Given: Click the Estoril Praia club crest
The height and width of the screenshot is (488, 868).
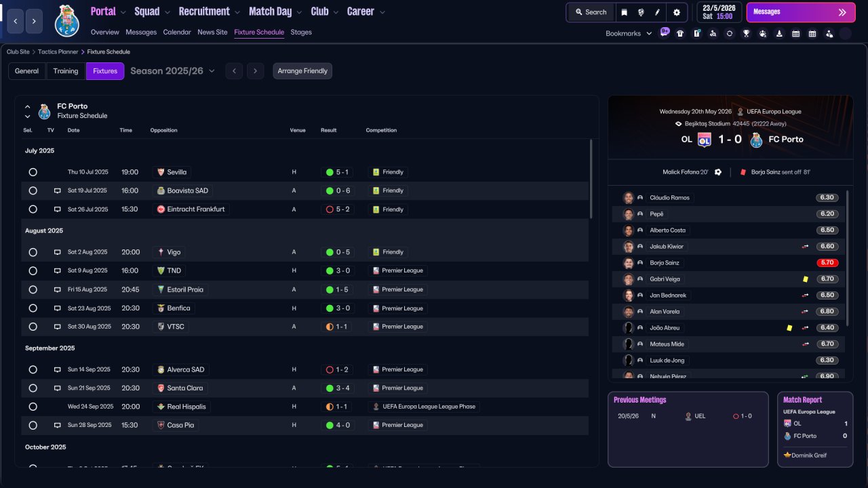Looking at the screenshot, I should 161,289.
